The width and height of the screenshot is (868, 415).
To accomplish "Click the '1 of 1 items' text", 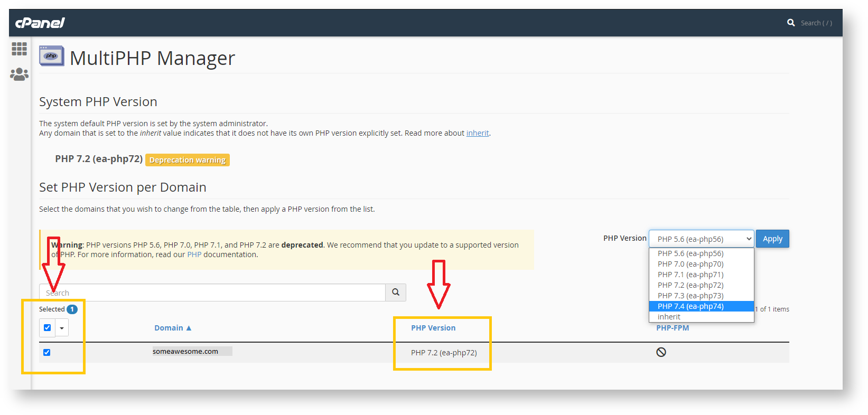I will (x=772, y=309).
